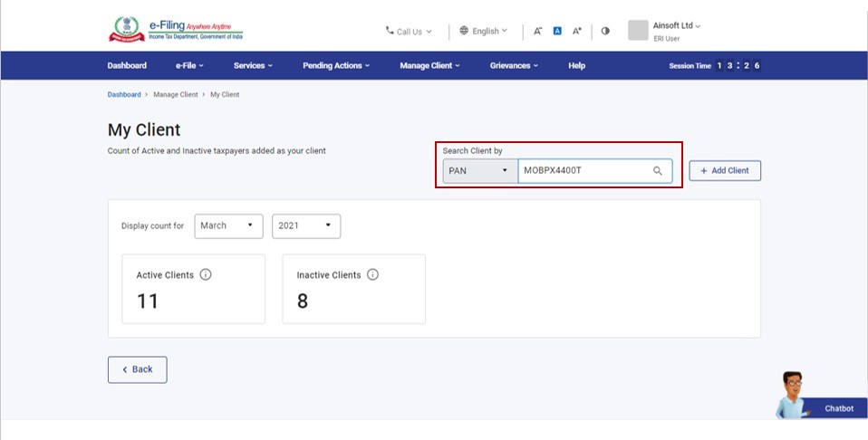868x440 pixels.
Task: Expand the March month dropdown
Action: (x=228, y=226)
